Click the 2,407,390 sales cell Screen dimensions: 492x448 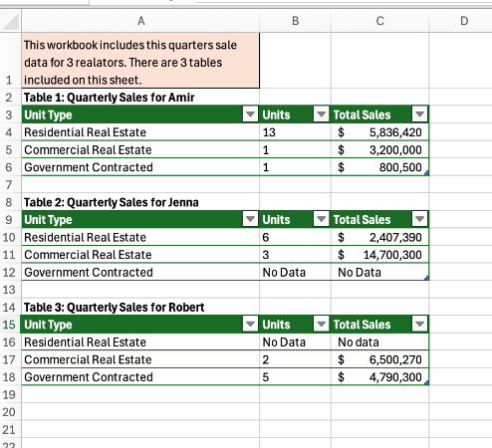click(x=379, y=237)
